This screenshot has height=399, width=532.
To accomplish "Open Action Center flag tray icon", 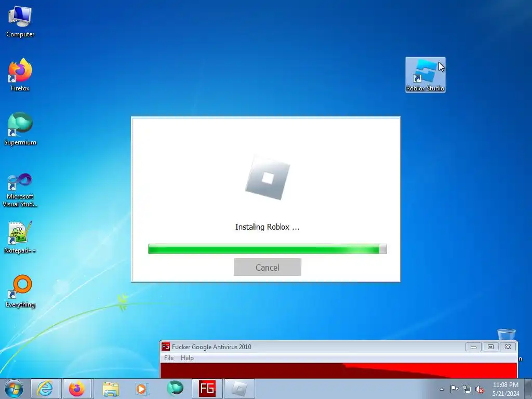I will (x=454, y=389).
